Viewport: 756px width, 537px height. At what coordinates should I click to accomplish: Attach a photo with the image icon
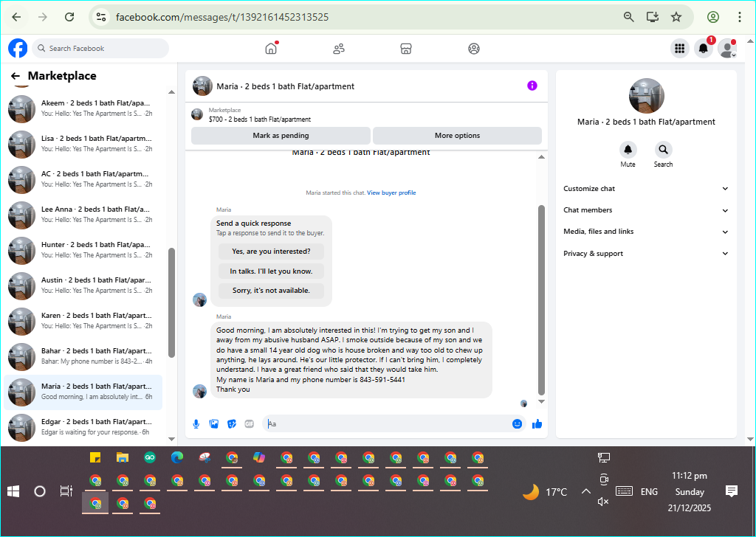pyautogui.click(x=214, y=424)
